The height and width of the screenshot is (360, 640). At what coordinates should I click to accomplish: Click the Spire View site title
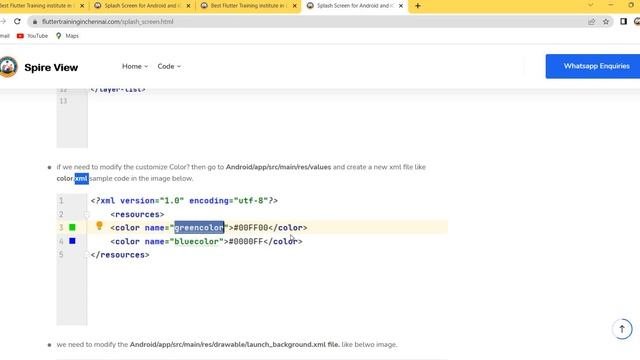tap(51, 67)
